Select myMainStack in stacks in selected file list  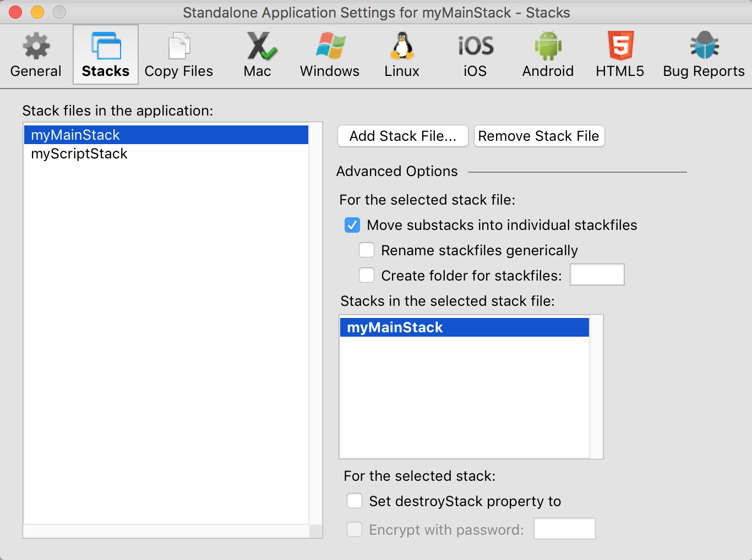click(395, 328)
